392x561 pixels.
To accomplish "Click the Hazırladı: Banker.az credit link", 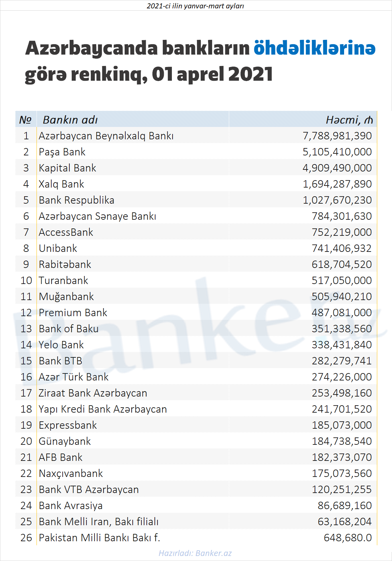I will click(195, 553).
